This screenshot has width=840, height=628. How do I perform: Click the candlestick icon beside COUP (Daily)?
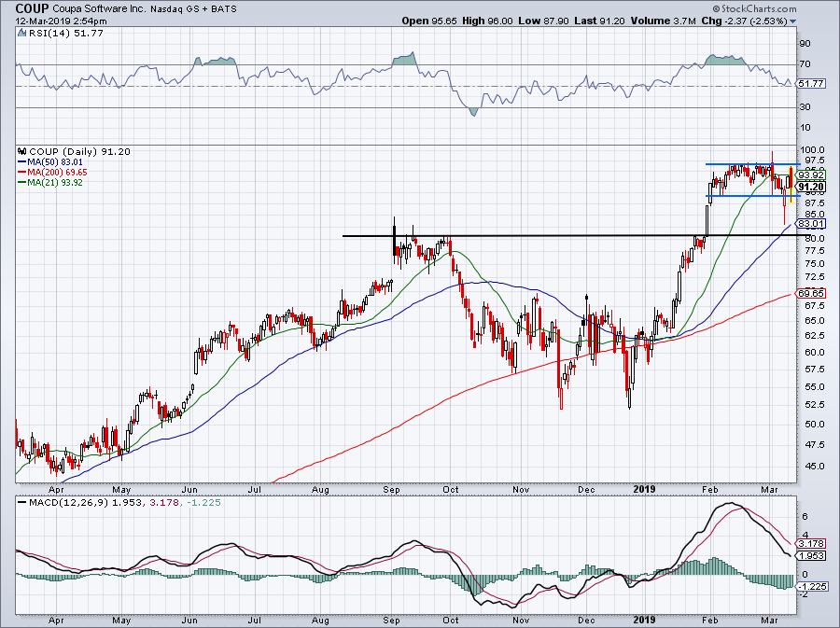pyautogui.click(x=22, y=151)
